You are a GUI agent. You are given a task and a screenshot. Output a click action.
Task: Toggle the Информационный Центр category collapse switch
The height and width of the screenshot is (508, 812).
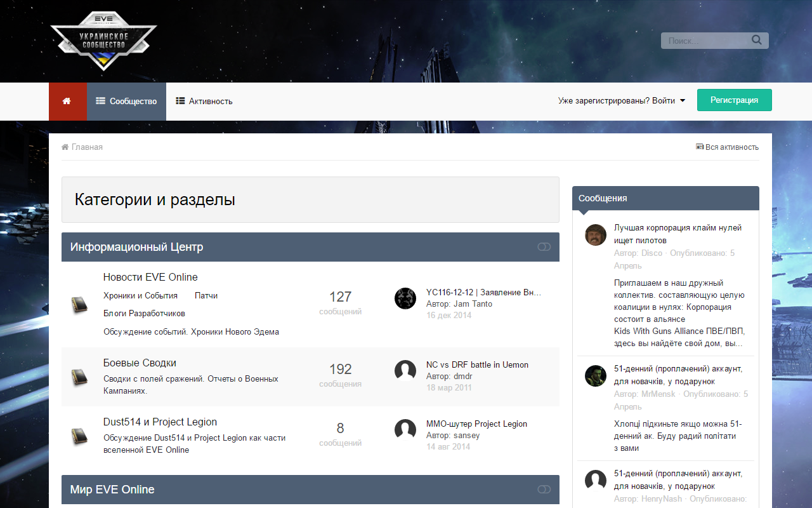coord(544,247)
